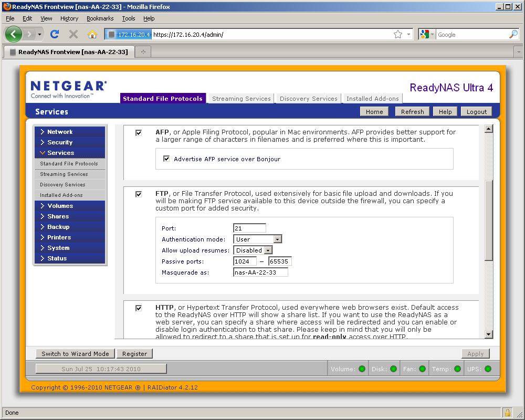
Task: Click the scrollbar up arrow
Action: point(488,129)
